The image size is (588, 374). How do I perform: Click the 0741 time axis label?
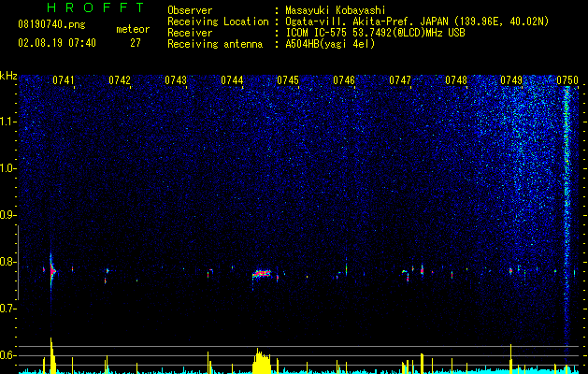pyautogui.click(x=64, y=80)
